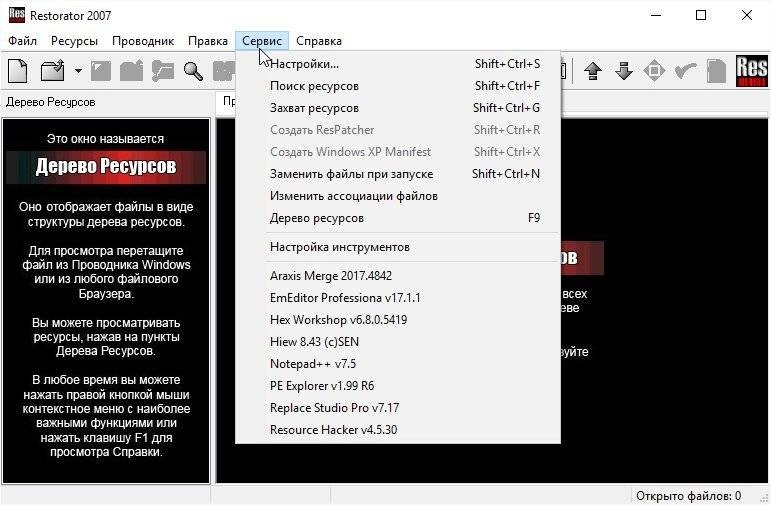Image resolution: width=771 pixels, height=505 pixels.
Task: Select Поиск ресурсов menu entry
Action: pos(398,86)
